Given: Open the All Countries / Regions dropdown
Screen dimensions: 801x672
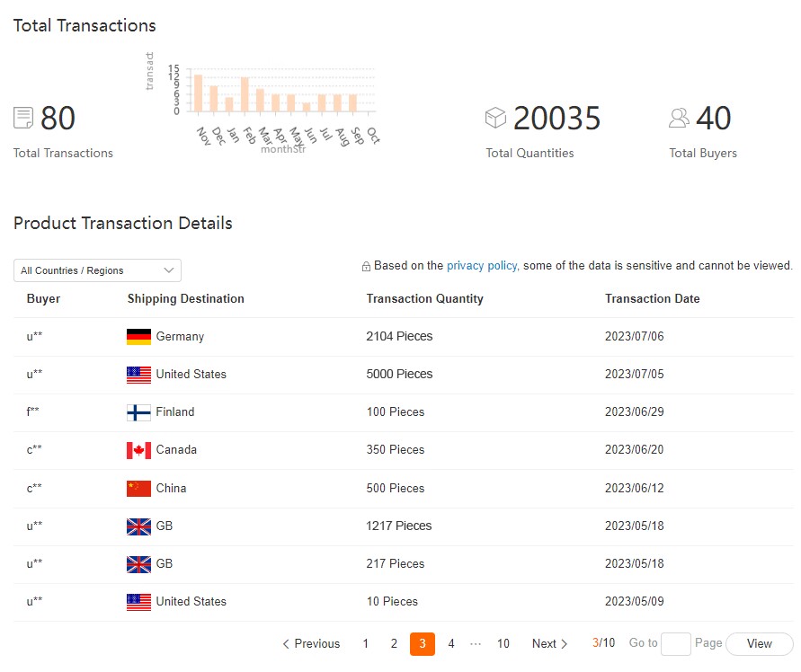Looking at the screenshot, I should pos(97,270).
